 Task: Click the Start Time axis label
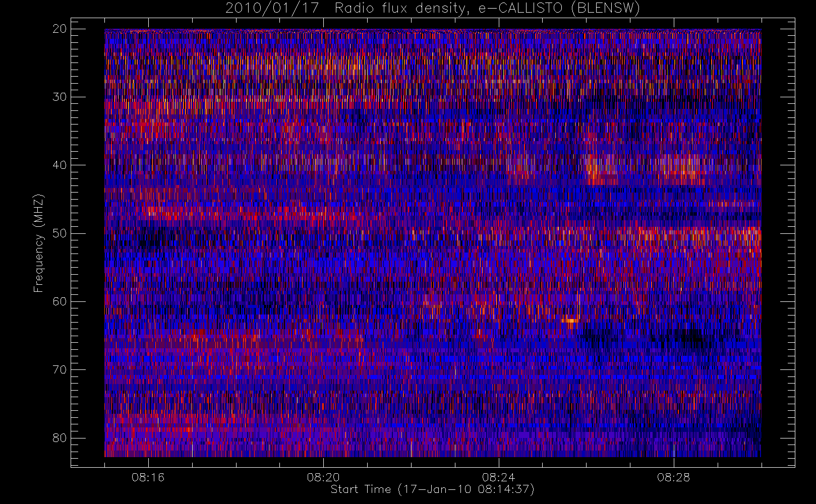(x=433, y=489)
